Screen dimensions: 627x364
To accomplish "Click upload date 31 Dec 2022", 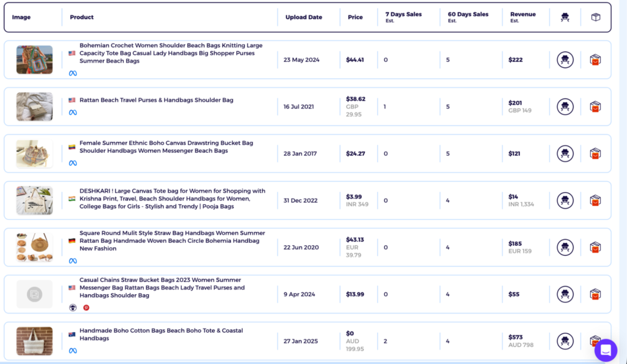I will [300, 201].
